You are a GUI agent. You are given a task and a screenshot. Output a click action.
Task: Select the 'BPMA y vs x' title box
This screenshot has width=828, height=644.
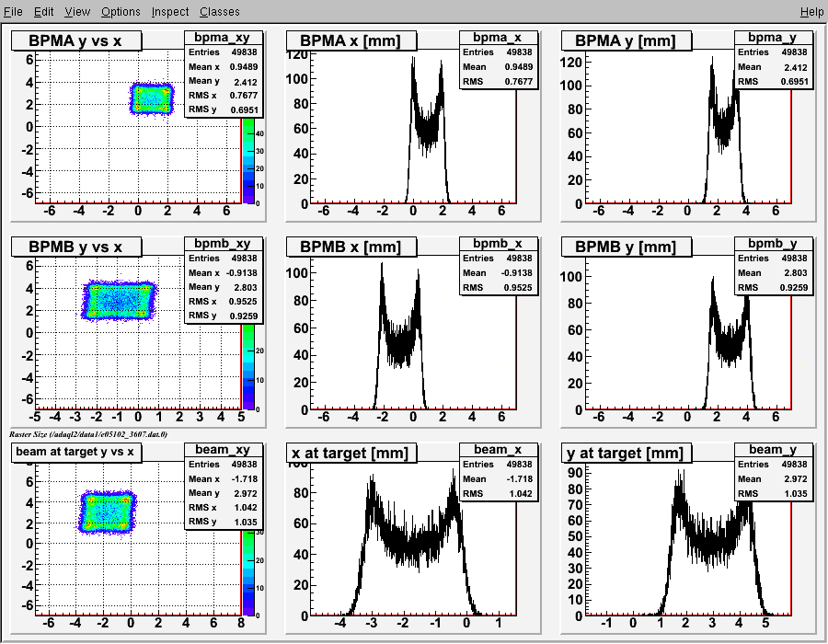tap(76, 40)
